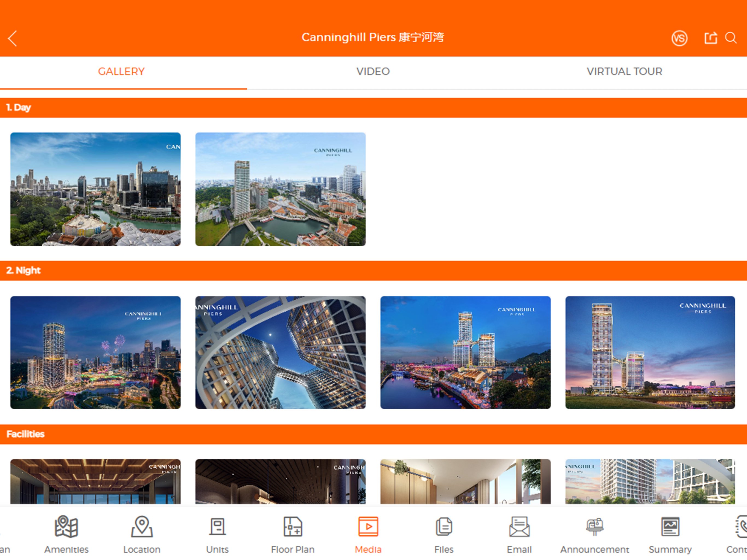Open second Day aerial river photo
The image size is (747, 560).
tap(280, 189)
